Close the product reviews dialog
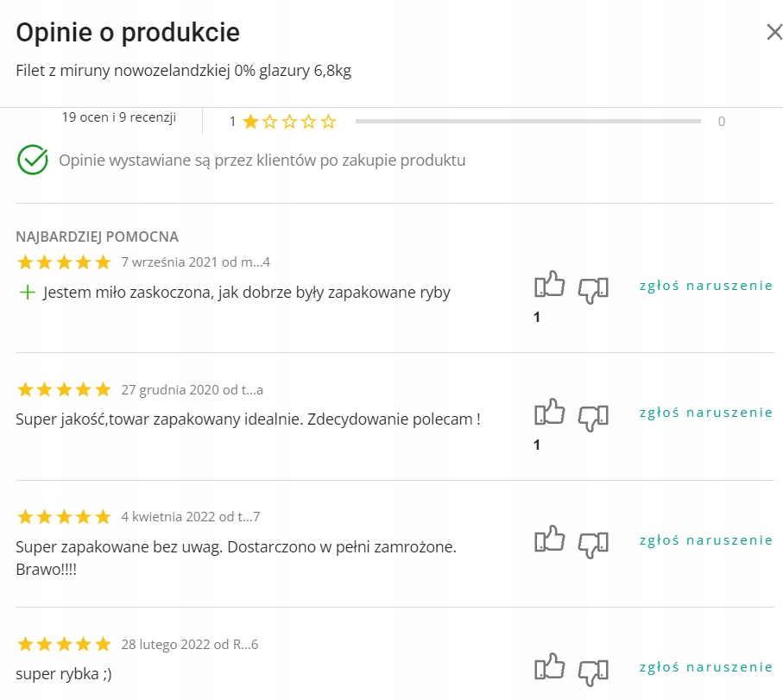This screenshot has height=700, width=783. [x=774, y=33]
